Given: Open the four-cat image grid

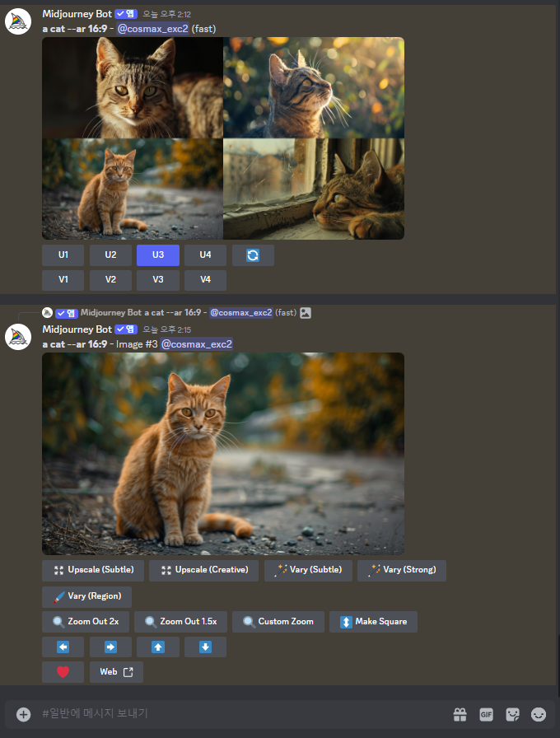Looking at the screenshot, I should [223, 138].
